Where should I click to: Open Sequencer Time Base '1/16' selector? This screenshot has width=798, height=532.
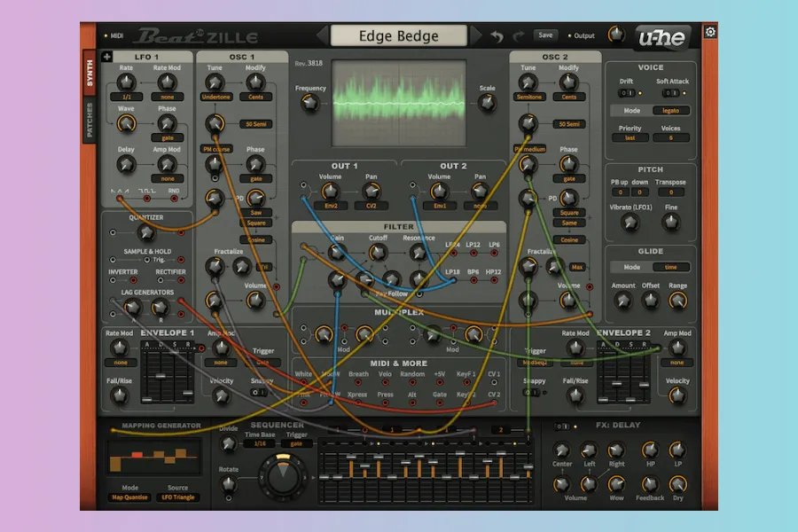260,443
